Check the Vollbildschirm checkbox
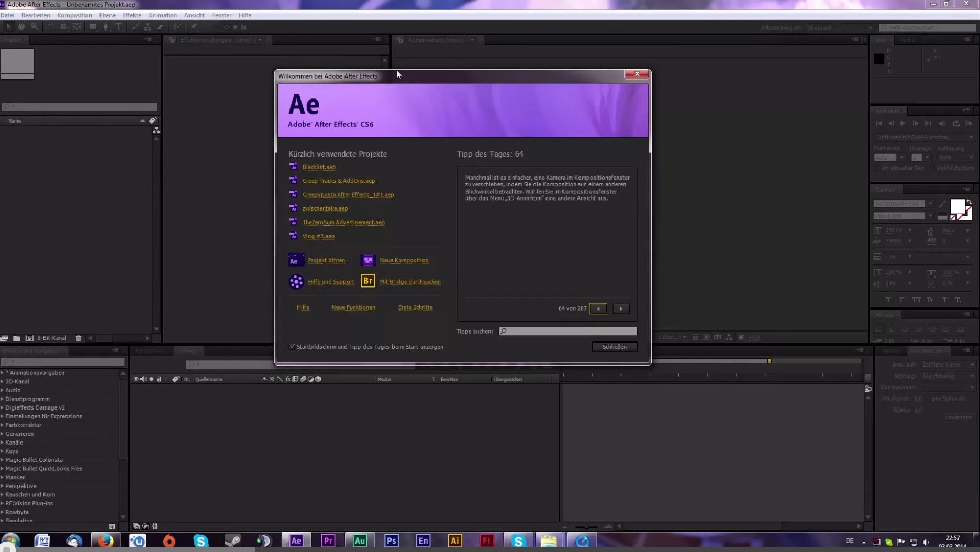The height and width of the screenshot is (552, 980). (x=931, y=168)
